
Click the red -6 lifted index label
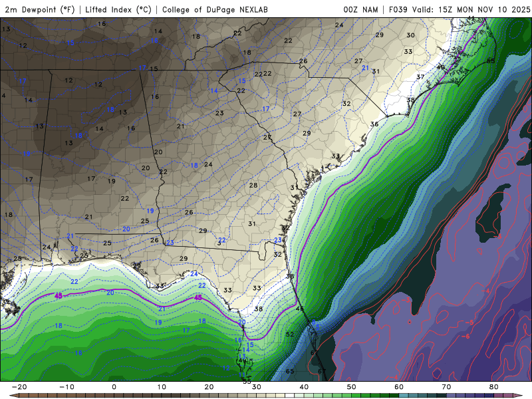[x=465, y=336]
